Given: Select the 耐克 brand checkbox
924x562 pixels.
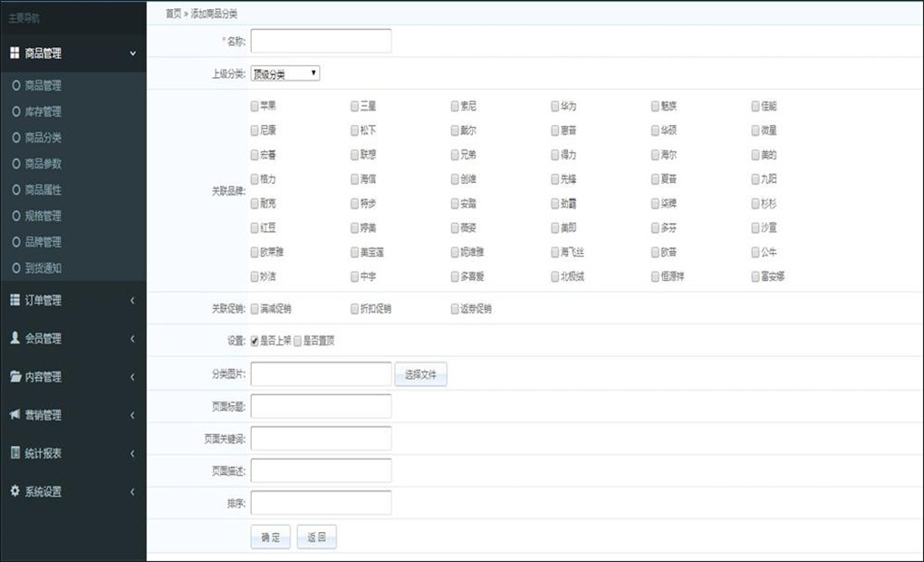Looking at the screenshot, I should pos(255,203).
